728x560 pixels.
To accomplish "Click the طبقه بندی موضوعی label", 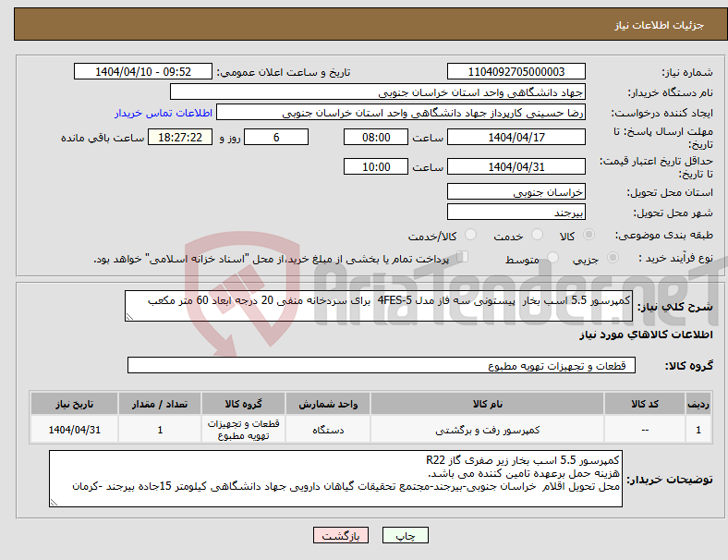I will (664, 235).
